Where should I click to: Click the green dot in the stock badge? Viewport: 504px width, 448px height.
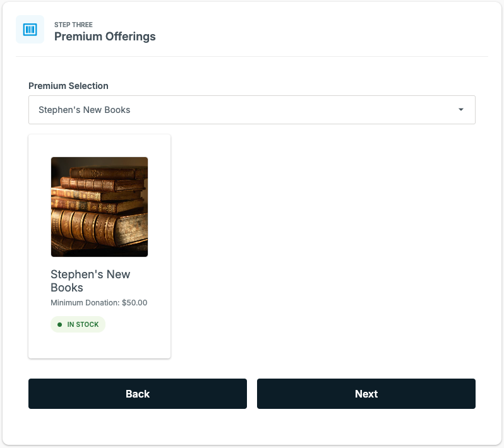59,325
